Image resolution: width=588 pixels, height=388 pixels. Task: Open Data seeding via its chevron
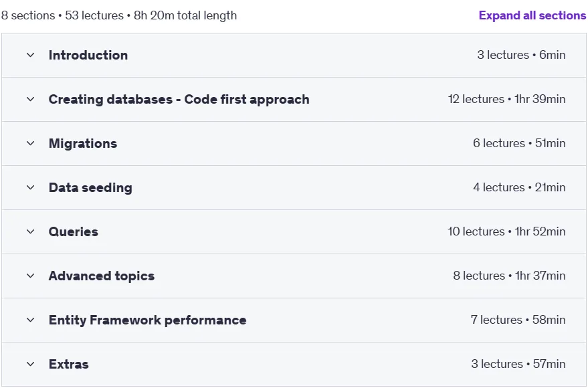(30, 187)
